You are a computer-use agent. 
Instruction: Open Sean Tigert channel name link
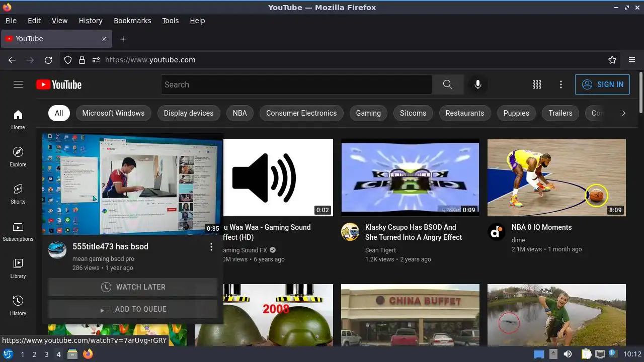pyautogui.click(x=380, y=250)
